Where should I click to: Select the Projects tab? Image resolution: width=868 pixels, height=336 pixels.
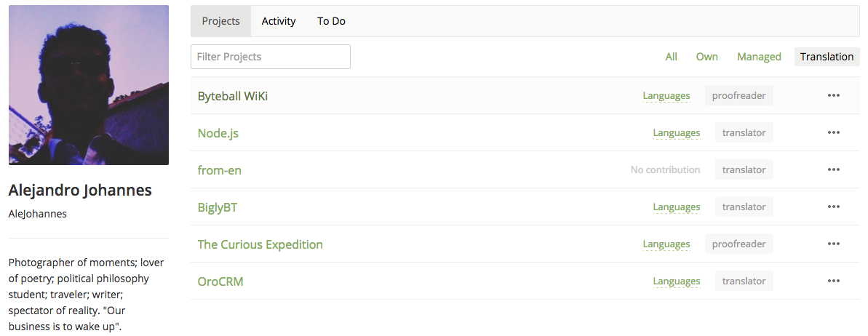coord(220,21)
